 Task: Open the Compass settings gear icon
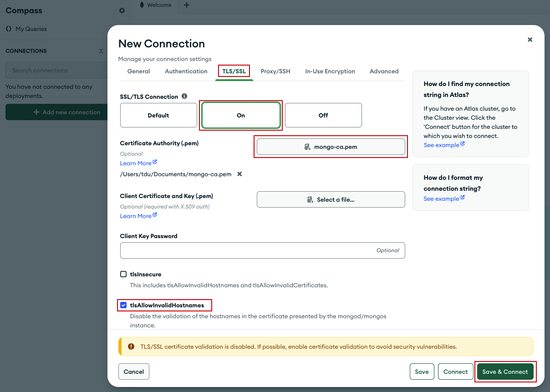(122, 10)
